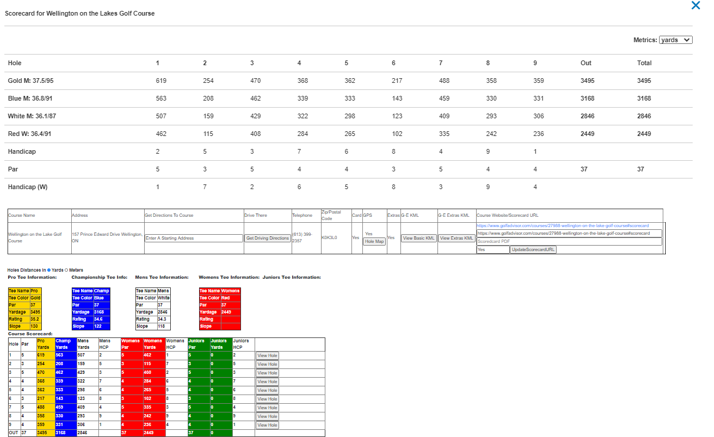Click the Yes field beside UpdateScorecardURL

tap(493, 249)
